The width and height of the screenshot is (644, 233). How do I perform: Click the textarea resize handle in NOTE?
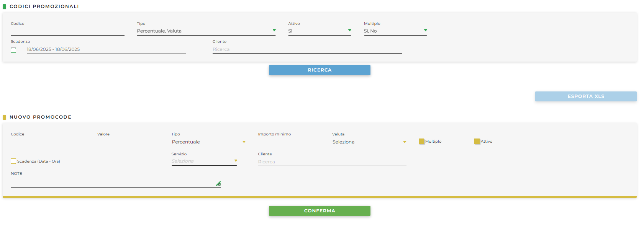[218, 184]
